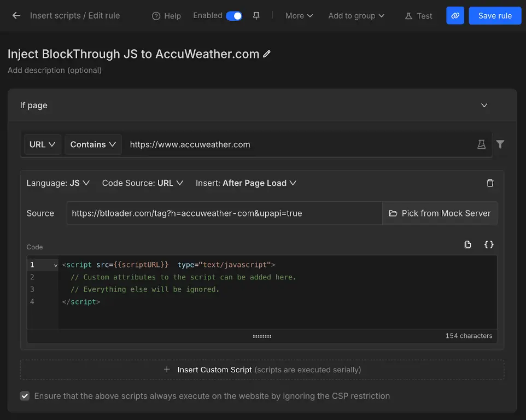Copy code using the copy icon
526x420 pixels.
[467, 244]
